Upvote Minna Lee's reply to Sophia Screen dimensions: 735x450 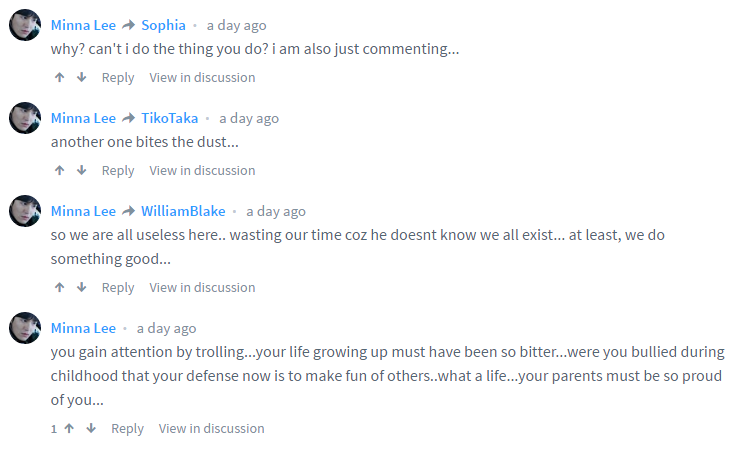pos(60,78)
